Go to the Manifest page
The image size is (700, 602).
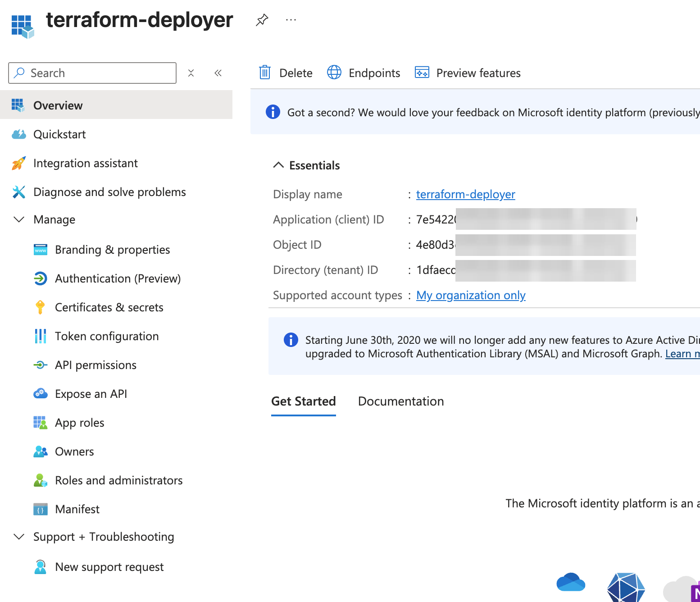pyautogui.click(x=77, y=509)
